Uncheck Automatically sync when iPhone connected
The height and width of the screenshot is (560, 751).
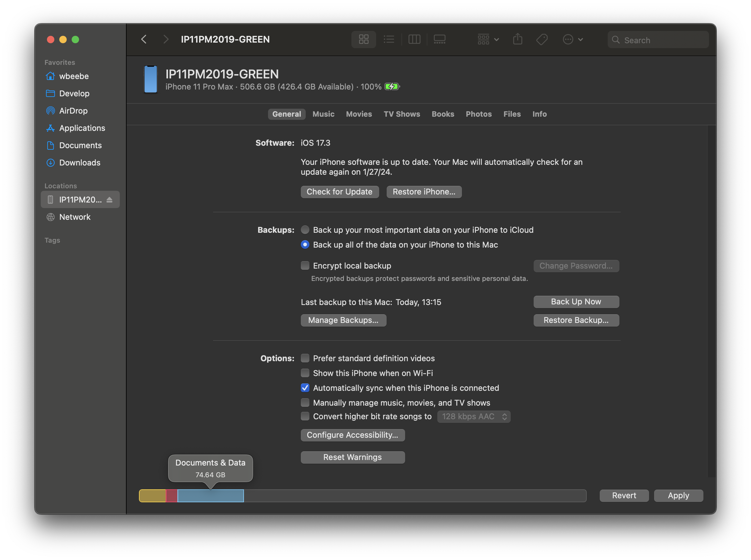305,388
